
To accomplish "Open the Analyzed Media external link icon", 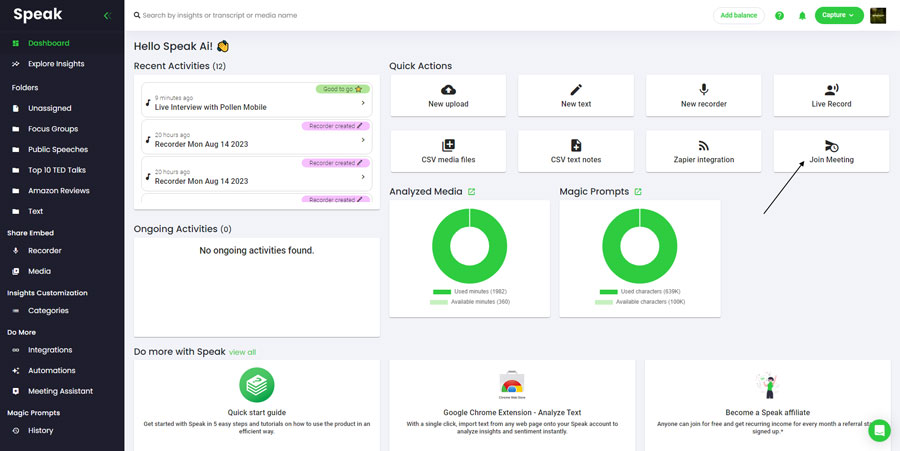I will tap(471, 192).
